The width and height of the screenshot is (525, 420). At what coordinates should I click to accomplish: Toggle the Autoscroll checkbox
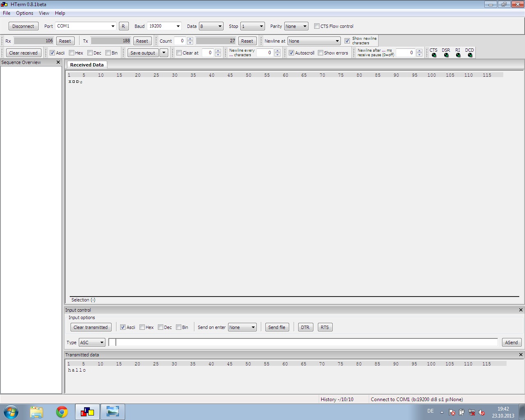pos(291,53)
